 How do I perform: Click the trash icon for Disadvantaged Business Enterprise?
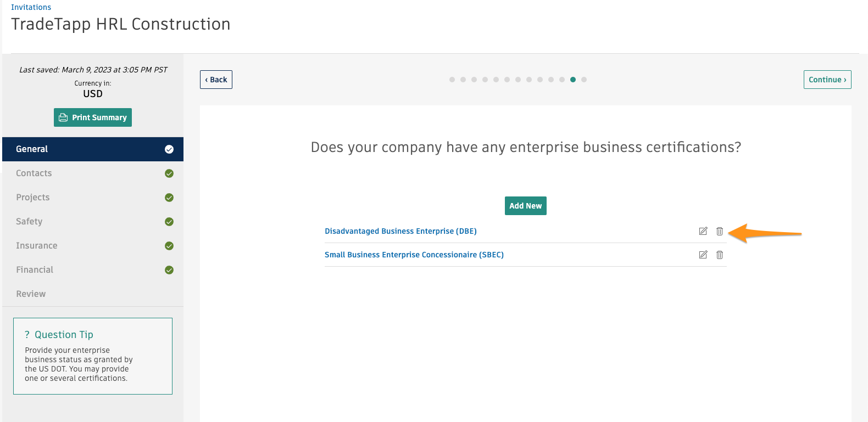720,231
